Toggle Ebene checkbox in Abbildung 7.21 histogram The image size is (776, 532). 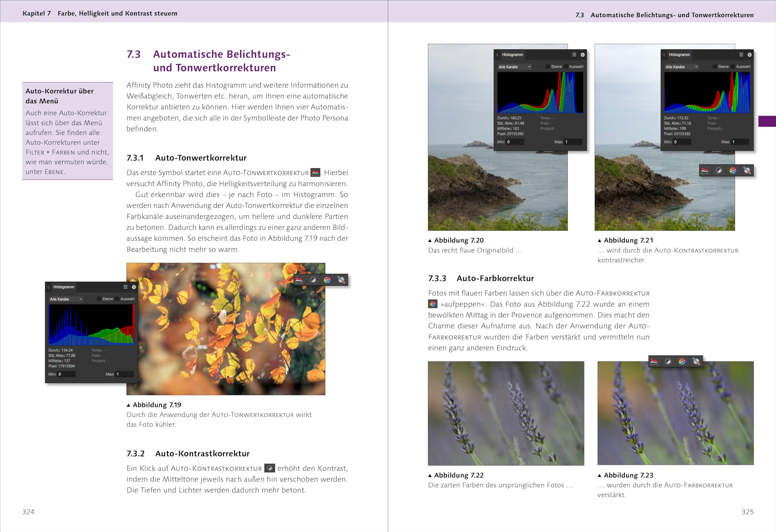[x=715, y=67]
